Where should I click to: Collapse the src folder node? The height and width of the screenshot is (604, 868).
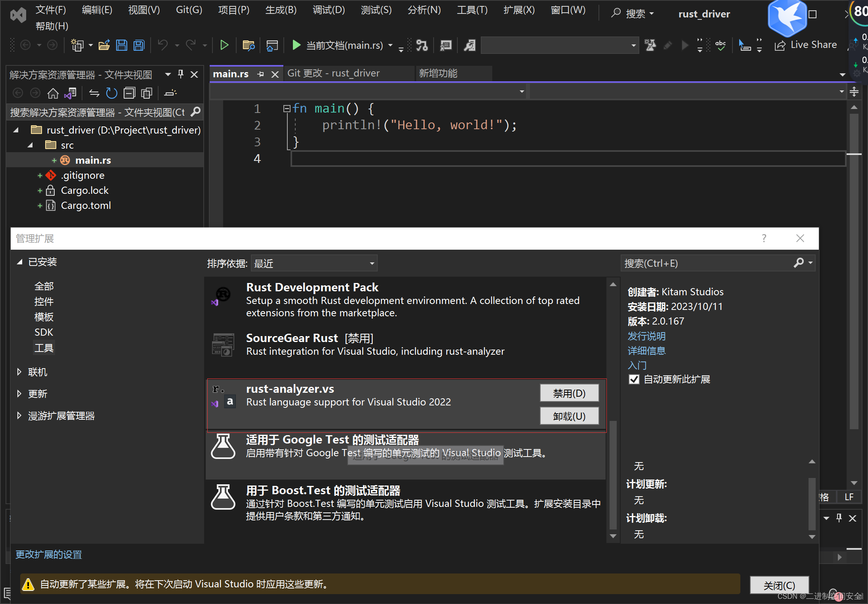coord(30,145)
